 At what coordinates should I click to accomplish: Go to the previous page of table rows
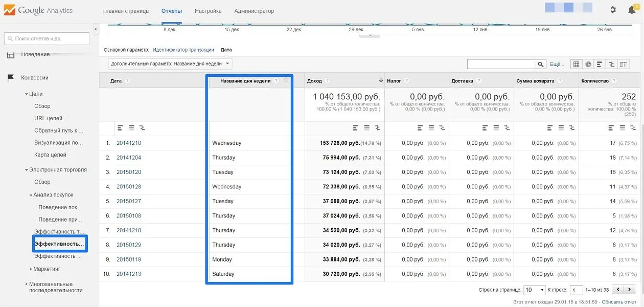tap(618, 290)
